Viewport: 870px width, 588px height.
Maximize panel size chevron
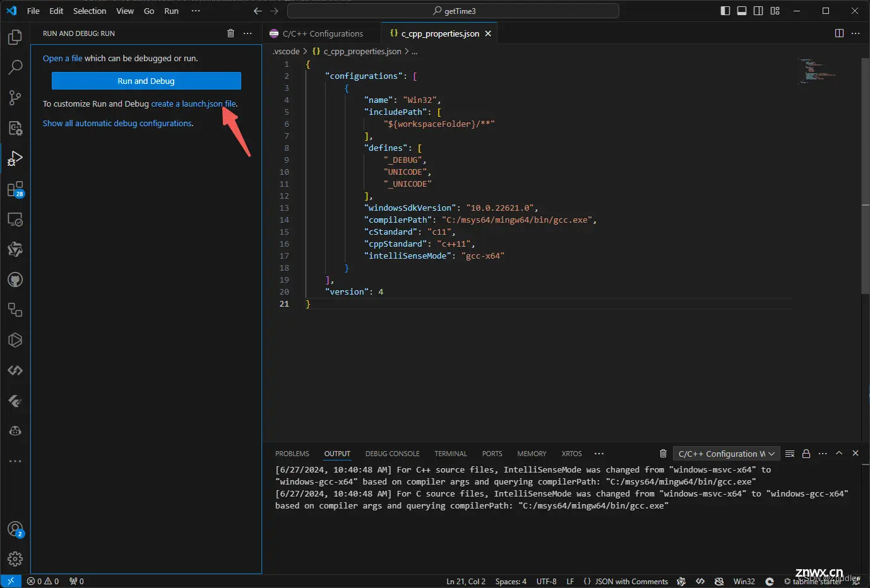coord(839,454)
